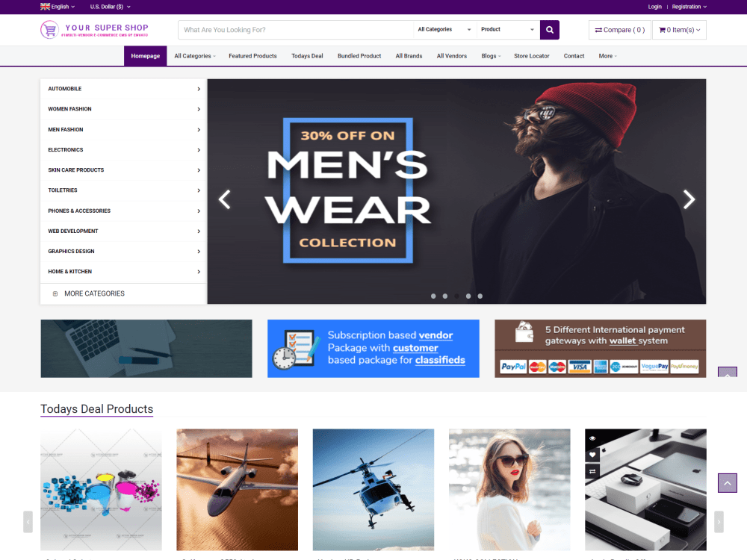Open the U.S. Dollar currency dropdown
747x560 pixels.
110,7
